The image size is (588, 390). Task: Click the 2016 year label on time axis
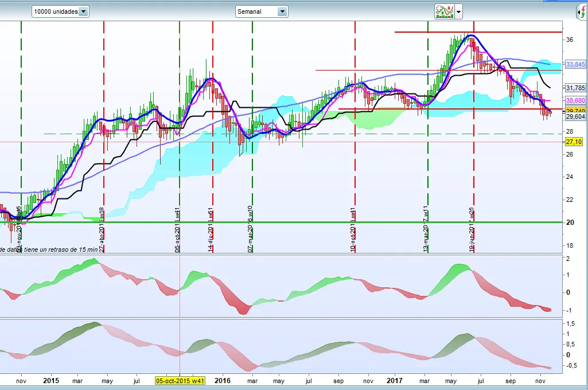[x=223, y=380]
